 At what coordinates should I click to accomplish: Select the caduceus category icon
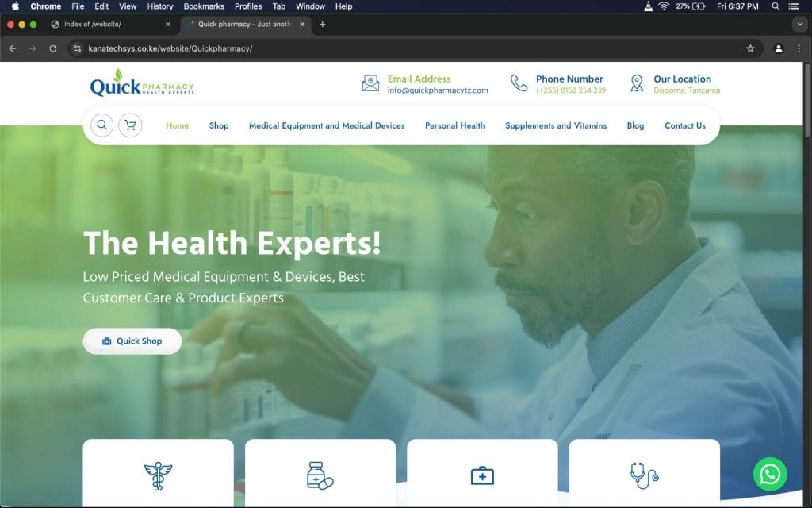[x=158, y=474]
